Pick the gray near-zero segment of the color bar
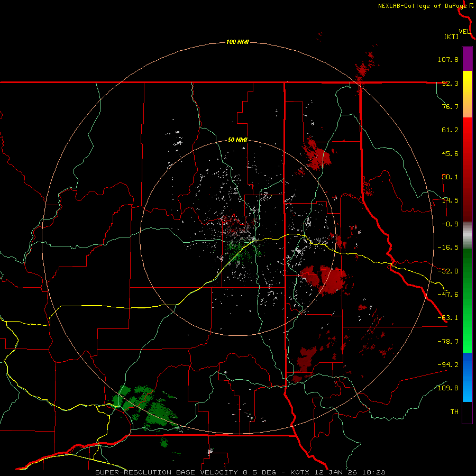 click(467, 235)
